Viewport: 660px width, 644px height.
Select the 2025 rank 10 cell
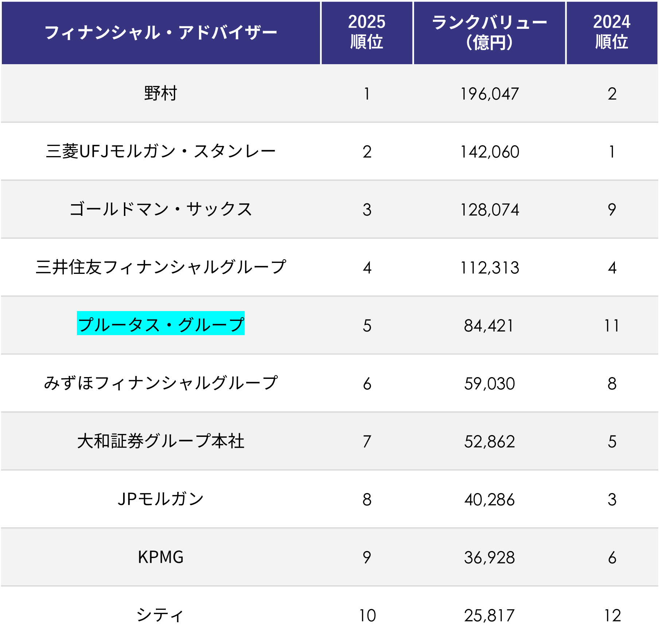[x=367, y=616]
